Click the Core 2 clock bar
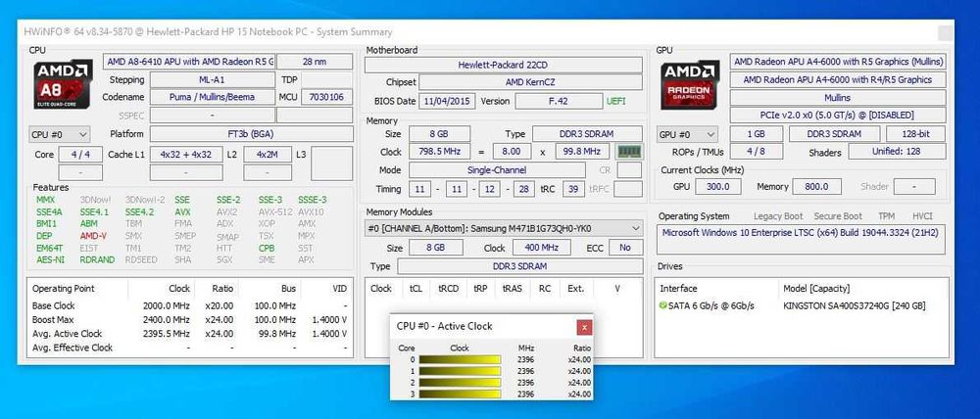The width and height of the screenshot is (980, 419). [x=460, y=382]
